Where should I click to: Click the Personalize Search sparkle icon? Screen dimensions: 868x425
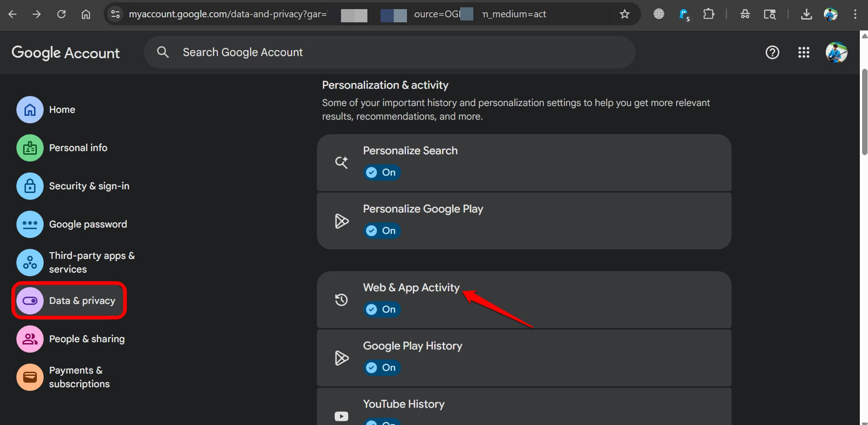(341, 162)
